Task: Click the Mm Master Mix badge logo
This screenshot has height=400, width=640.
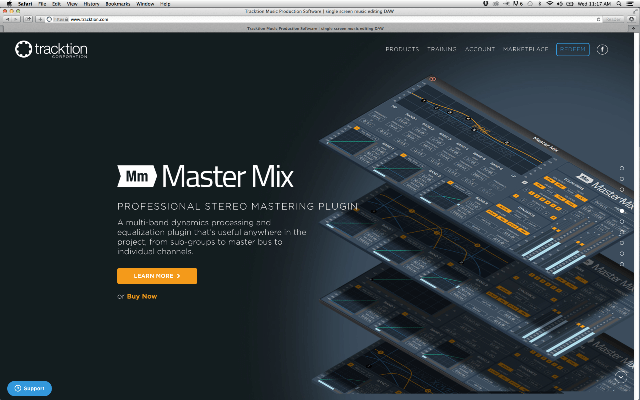Action: click(x=137, y=176)
